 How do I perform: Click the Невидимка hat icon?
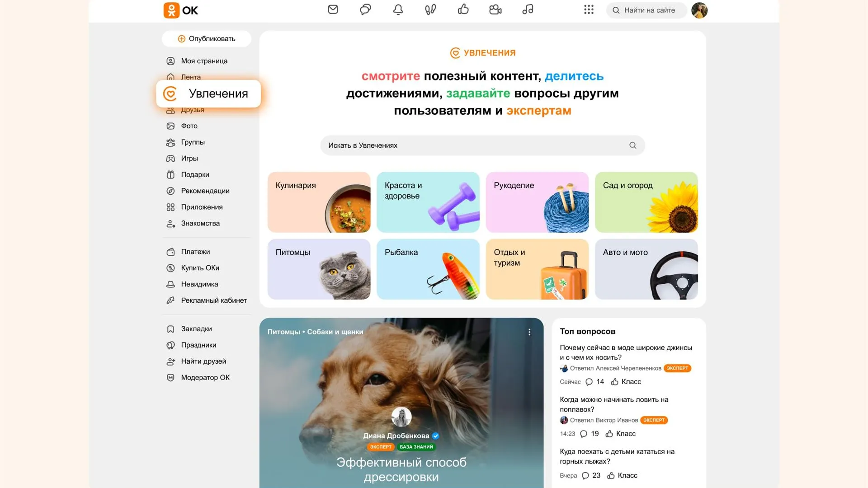(x=170, y=285)
